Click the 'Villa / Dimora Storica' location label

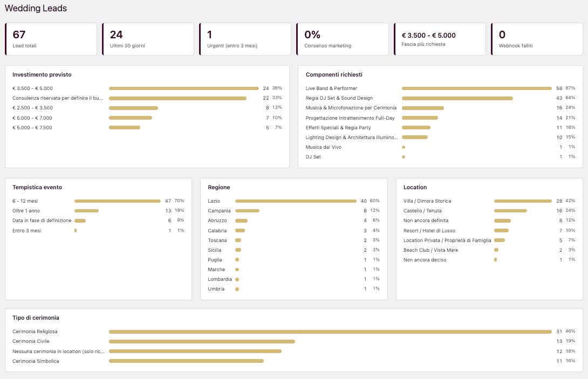click(427, 201)
